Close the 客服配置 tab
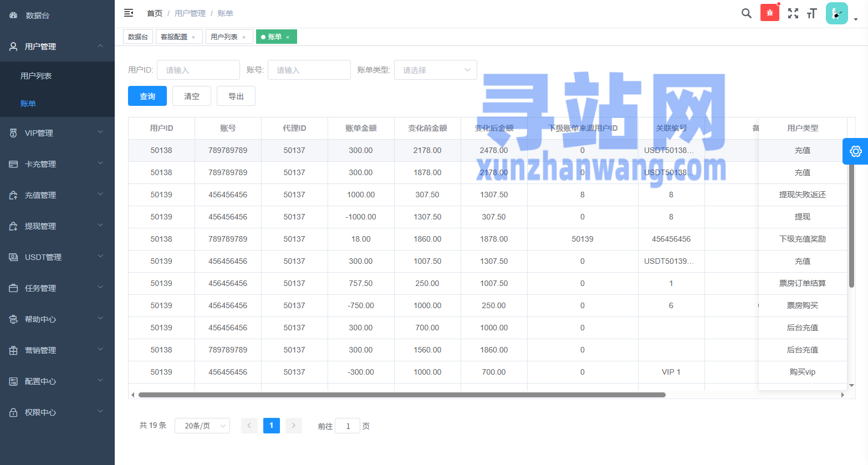Screen dimensions: 868x465 coord(193,37)
